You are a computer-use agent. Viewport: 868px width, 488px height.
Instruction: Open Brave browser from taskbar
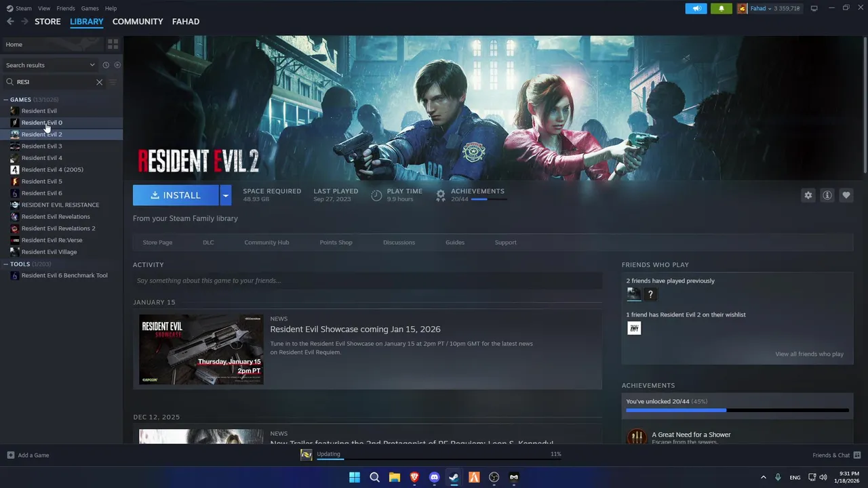click(x=414, y=477)
